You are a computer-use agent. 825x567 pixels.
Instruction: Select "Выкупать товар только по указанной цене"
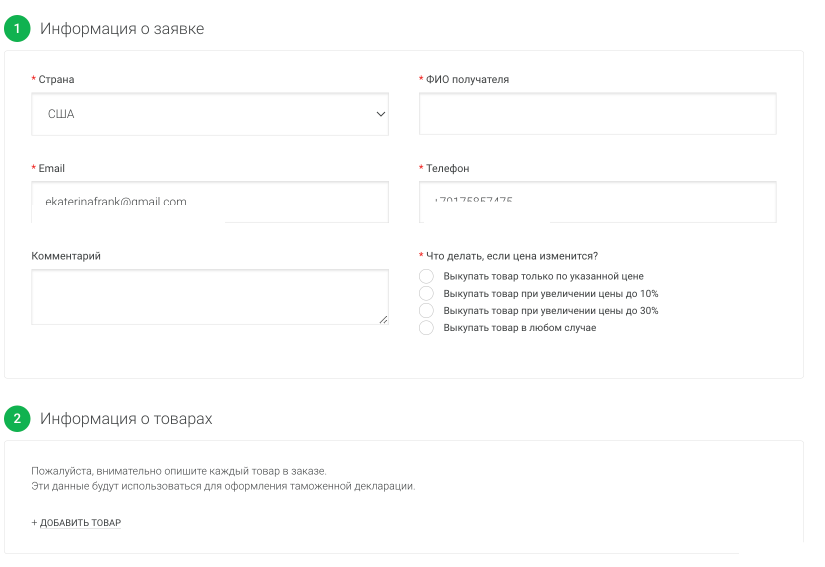point(426,276)
